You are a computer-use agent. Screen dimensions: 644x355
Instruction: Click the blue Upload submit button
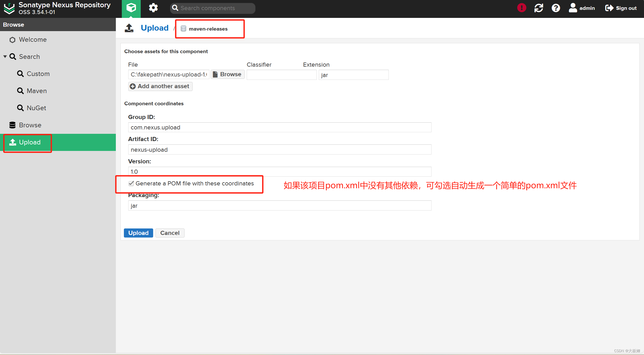tap(138, 233)
